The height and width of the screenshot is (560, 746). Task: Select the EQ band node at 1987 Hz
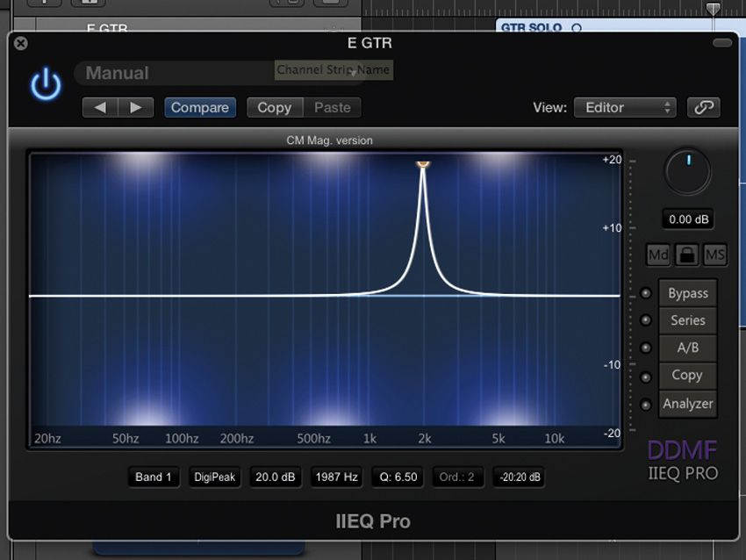[x=423, y=164]
